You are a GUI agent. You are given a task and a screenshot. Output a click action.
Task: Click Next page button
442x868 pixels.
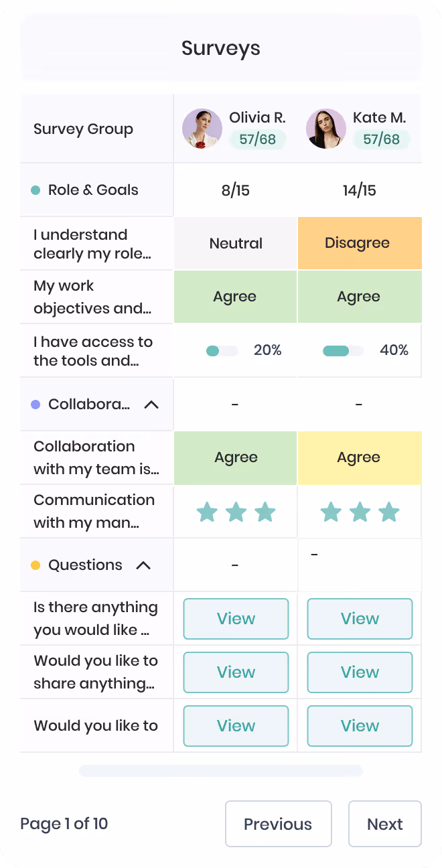click(x=385, y=824)
